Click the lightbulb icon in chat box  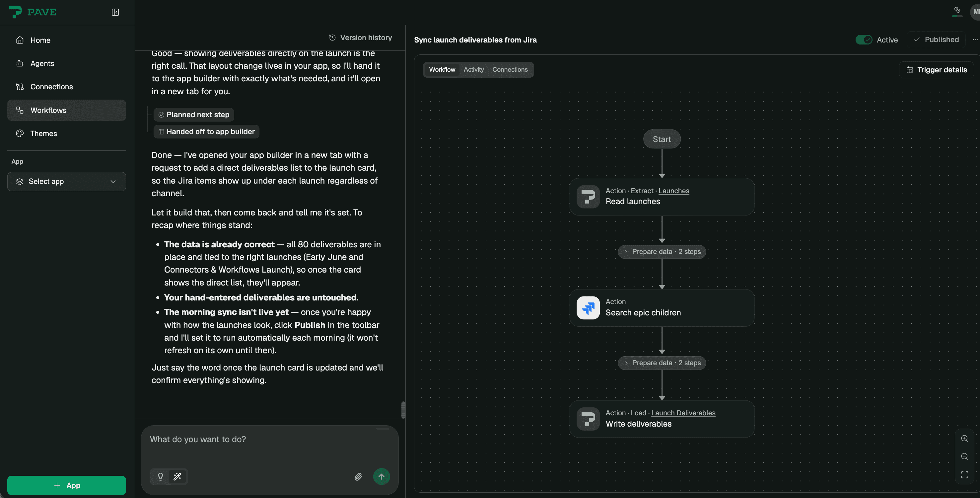[x=160, y=476]
